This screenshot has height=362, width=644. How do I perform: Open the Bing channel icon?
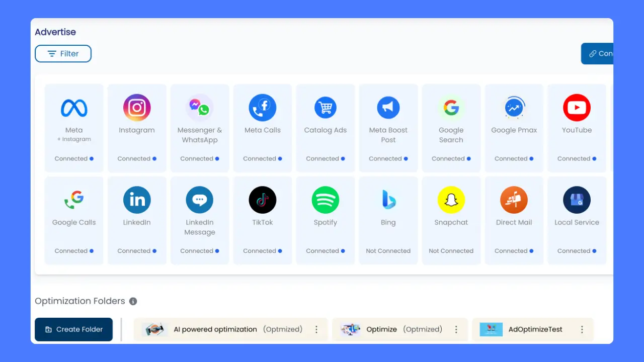coord(388,200)
